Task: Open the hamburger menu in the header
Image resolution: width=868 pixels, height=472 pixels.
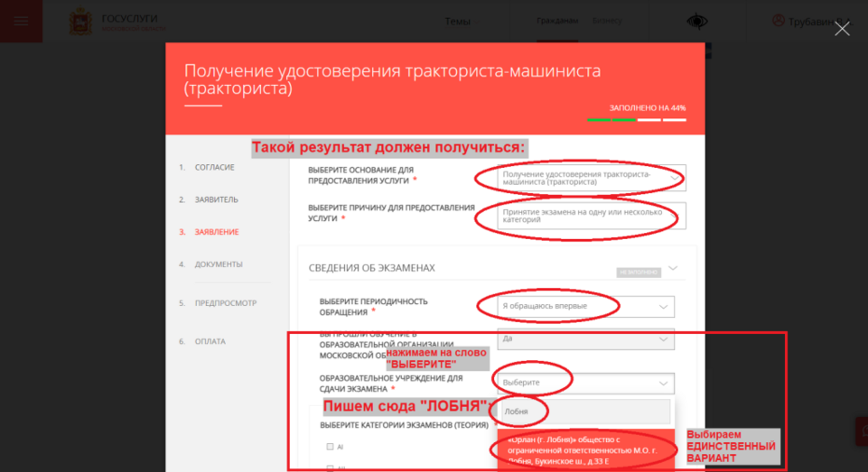Action: (x=21, y=22)
